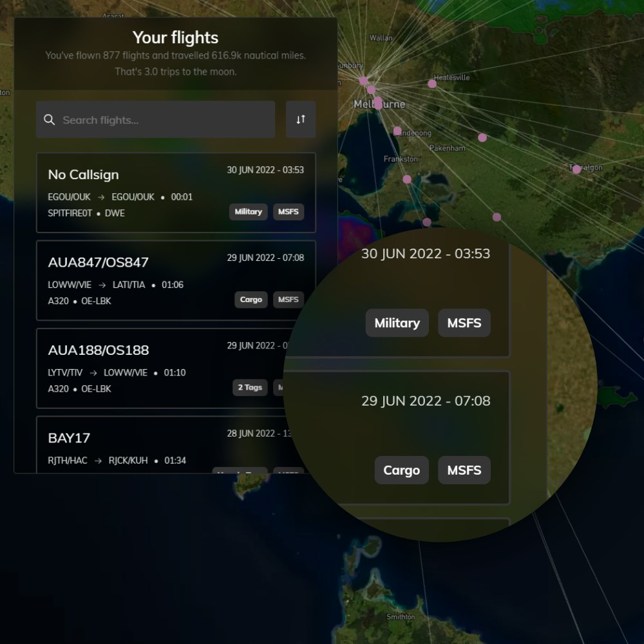This screenshot has width=644, height=644.
Task: Click the enlarged Cargo tag in magnifier circle
Action: click(401, 471)
